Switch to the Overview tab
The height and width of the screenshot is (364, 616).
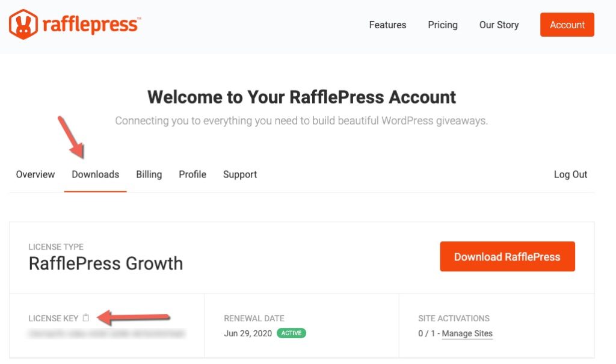(x=35, y=174)
